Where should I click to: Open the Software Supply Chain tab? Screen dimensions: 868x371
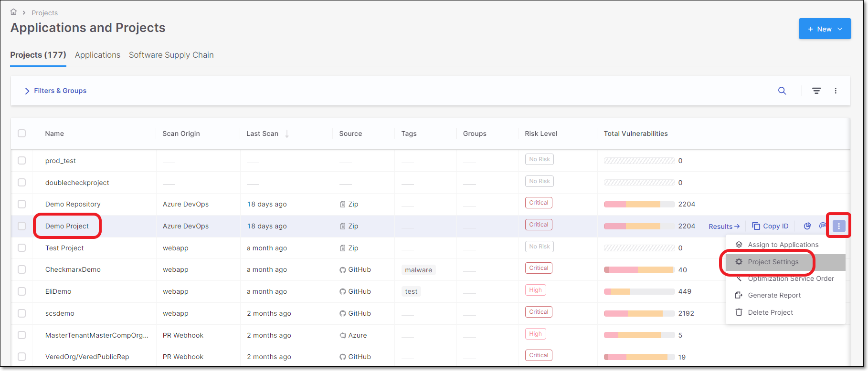pos(171,55)
